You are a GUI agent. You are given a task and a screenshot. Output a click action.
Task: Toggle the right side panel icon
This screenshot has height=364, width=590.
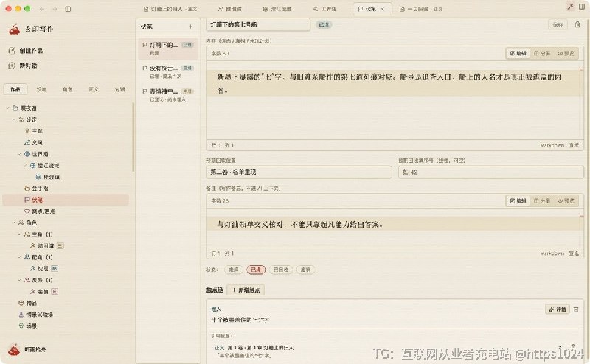pos(582,7)
